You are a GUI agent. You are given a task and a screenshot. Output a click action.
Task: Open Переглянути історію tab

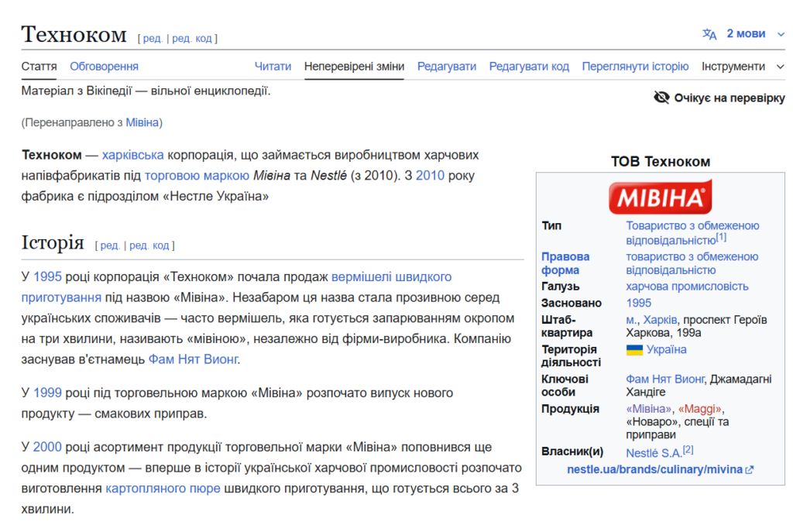pyautogui.click(x=635, y=67)
